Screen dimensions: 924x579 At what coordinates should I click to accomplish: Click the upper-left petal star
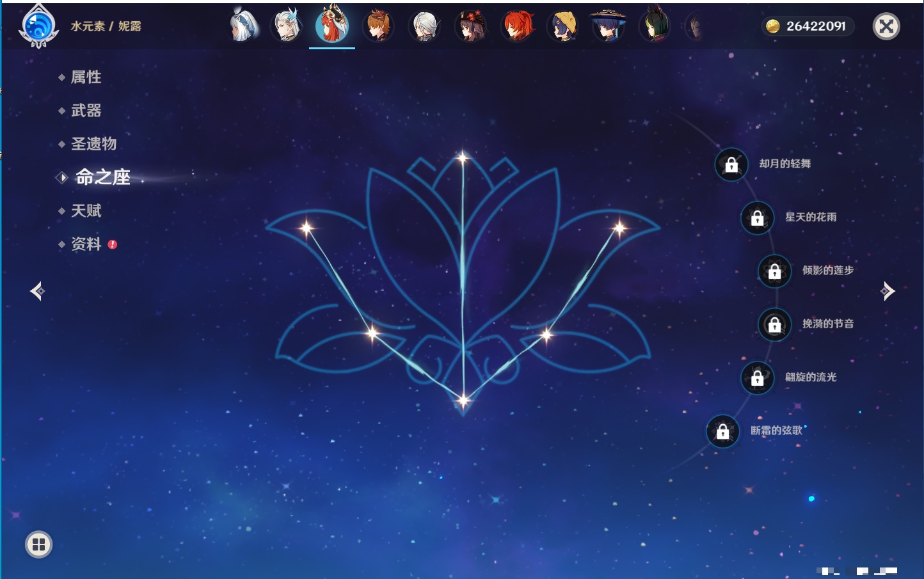coord(307,228)
